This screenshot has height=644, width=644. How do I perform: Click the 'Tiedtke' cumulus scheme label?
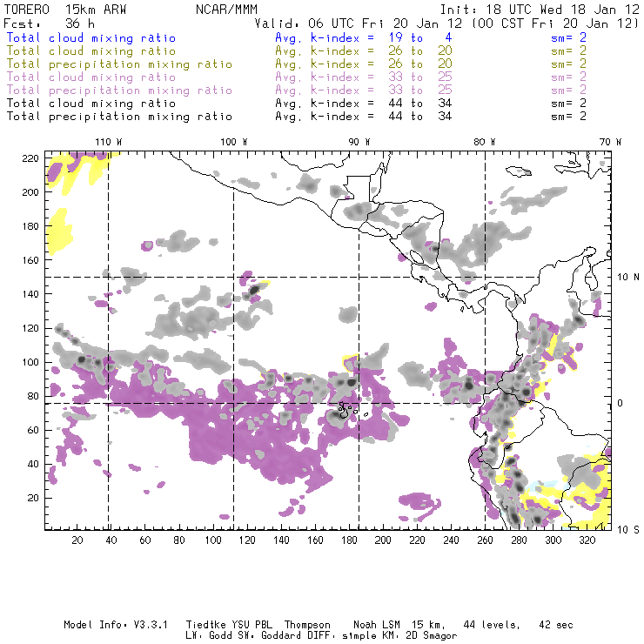(206, 625)
